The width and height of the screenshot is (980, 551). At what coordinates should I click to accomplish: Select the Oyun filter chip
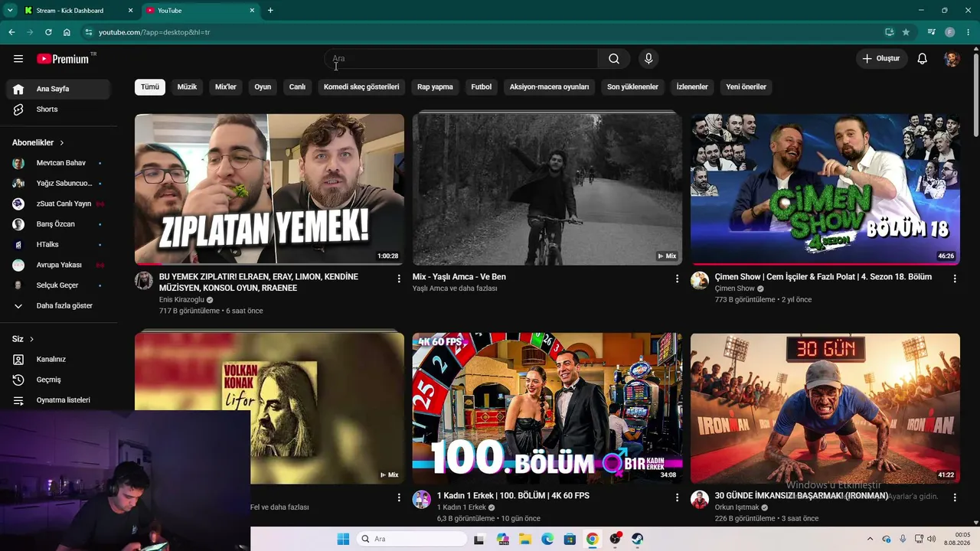pyautogui.click(x=263, y=87)
